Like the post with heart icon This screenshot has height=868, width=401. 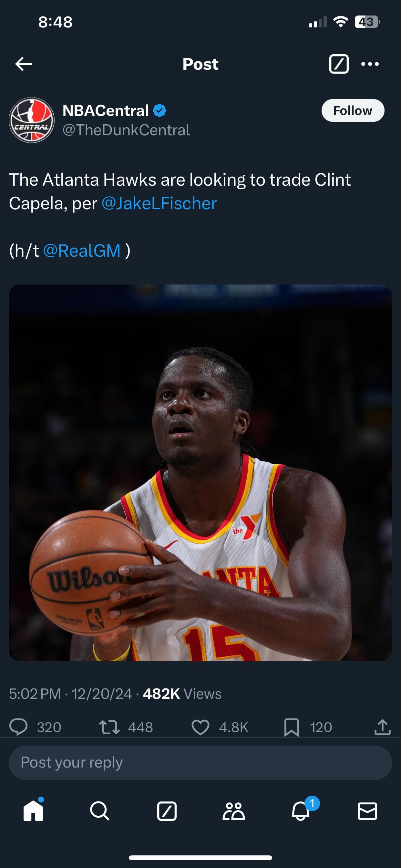point(200,727)
